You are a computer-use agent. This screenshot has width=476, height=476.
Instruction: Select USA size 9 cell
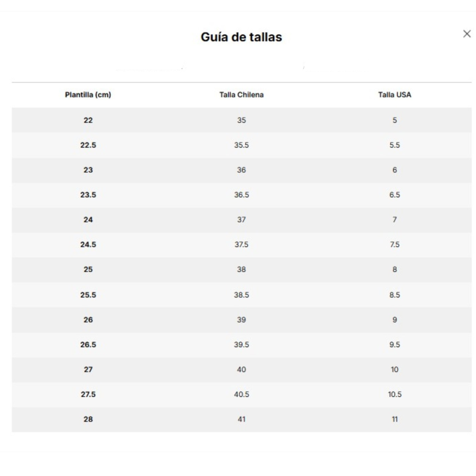click(x=394, y=320)
